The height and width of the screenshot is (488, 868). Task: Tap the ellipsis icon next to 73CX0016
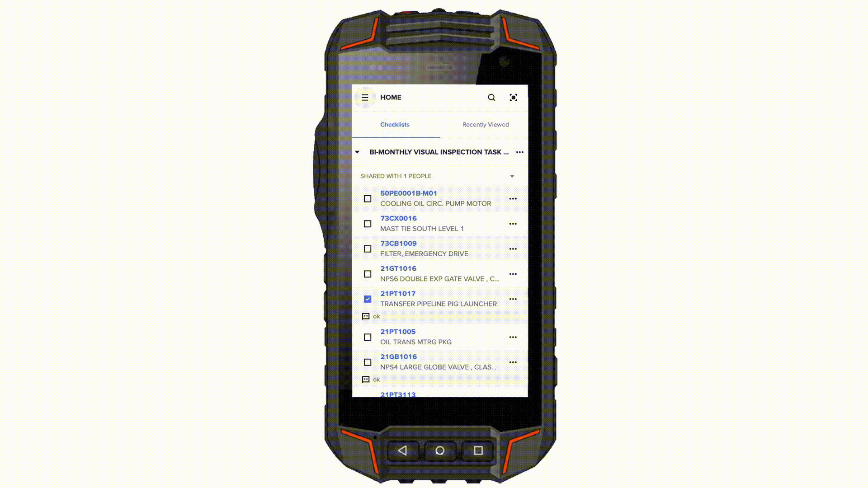pyautogui.click(x=512, y=224)
